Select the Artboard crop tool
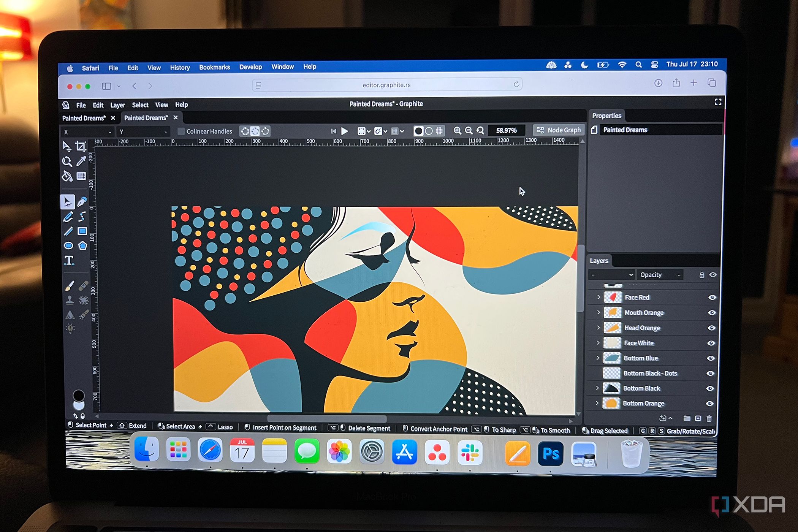Viewport: 798px width, 532px height. click(81, 146)
